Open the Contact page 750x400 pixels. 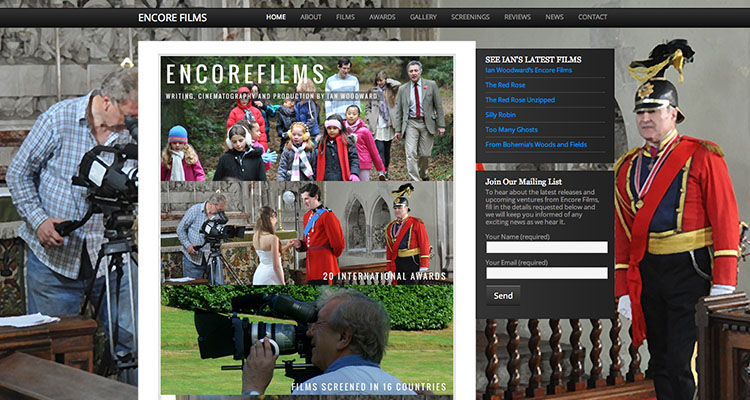593,17
